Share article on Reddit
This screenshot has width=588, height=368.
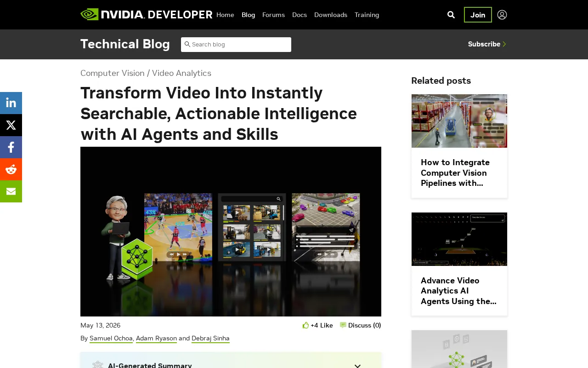click(x=11, y=169)
